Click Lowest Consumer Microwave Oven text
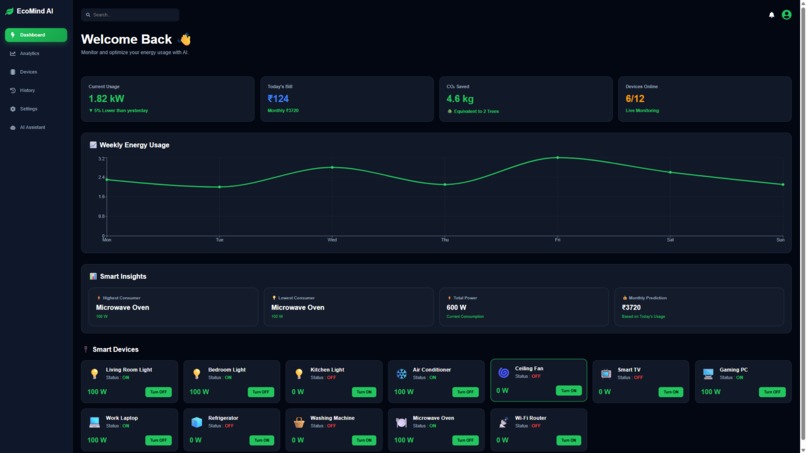Viewport: 806px width, 453px height. click(298, 307)
